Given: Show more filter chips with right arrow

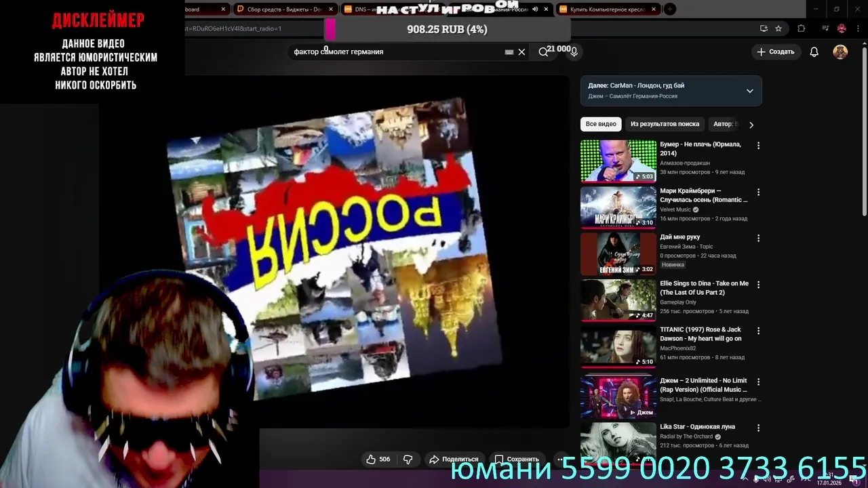Looking at the screenshot, I should 751,125.
